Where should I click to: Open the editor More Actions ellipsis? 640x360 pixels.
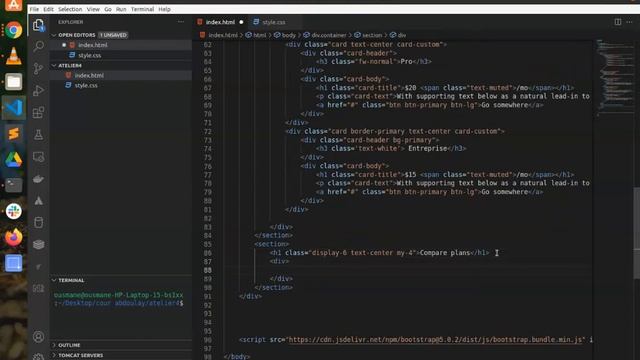tap(629, 22)
